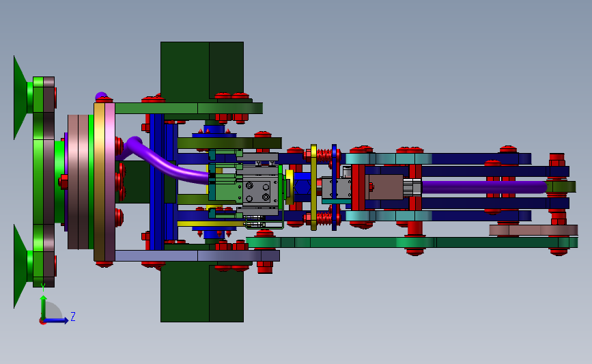Pick the lower red compression spring
Viewport: 592px width, 364px height.
324,219
